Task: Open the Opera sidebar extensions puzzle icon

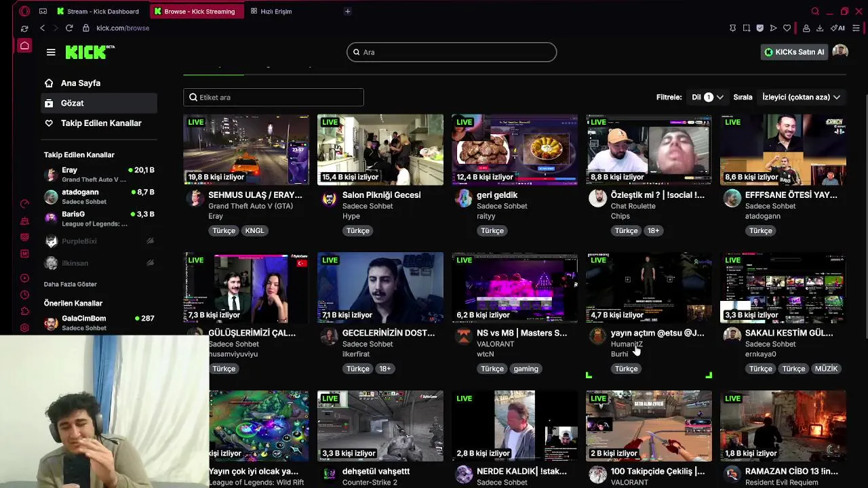Action: pyautogui.click(x=24, y=311)
